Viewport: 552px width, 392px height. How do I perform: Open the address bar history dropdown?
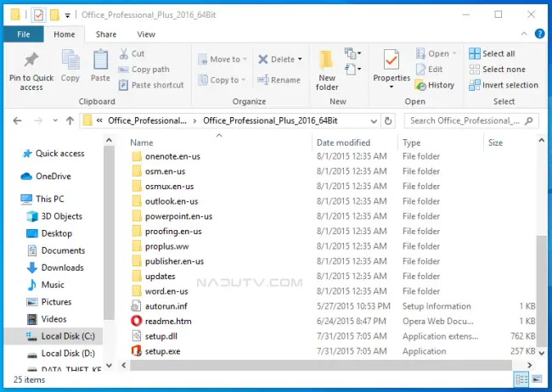click(374, 121)
